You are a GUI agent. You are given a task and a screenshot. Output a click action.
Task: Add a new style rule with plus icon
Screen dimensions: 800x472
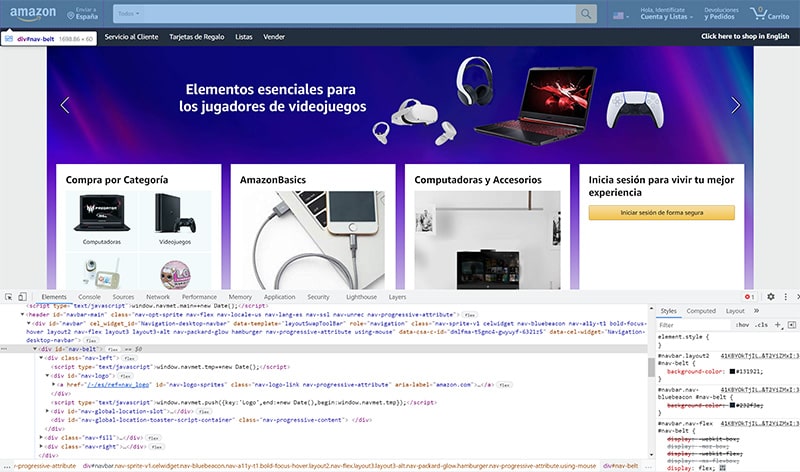(x=775, y=325)
